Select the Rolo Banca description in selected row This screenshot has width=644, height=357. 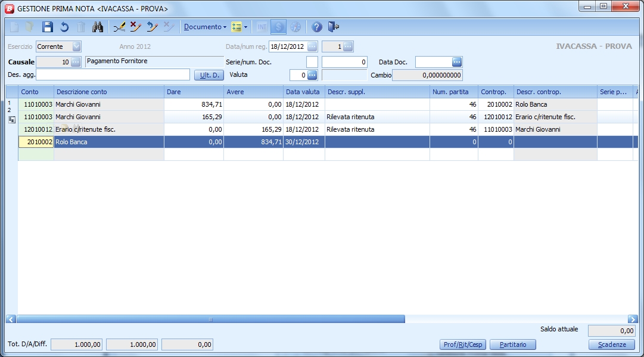pyautogui.click(x=109, y=142)
